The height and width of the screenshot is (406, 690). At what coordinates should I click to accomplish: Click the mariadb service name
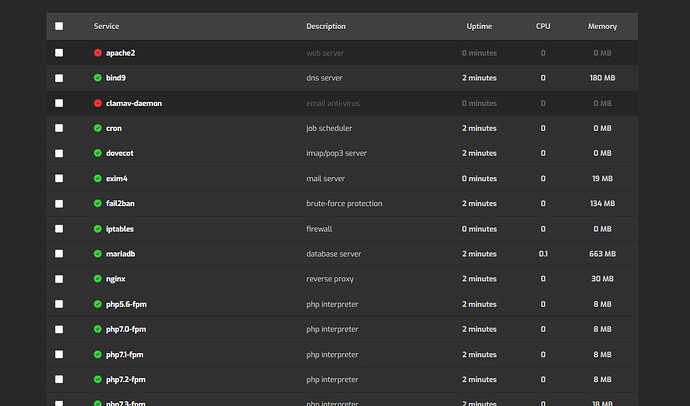pyautogui.click(x=121, y=254)
